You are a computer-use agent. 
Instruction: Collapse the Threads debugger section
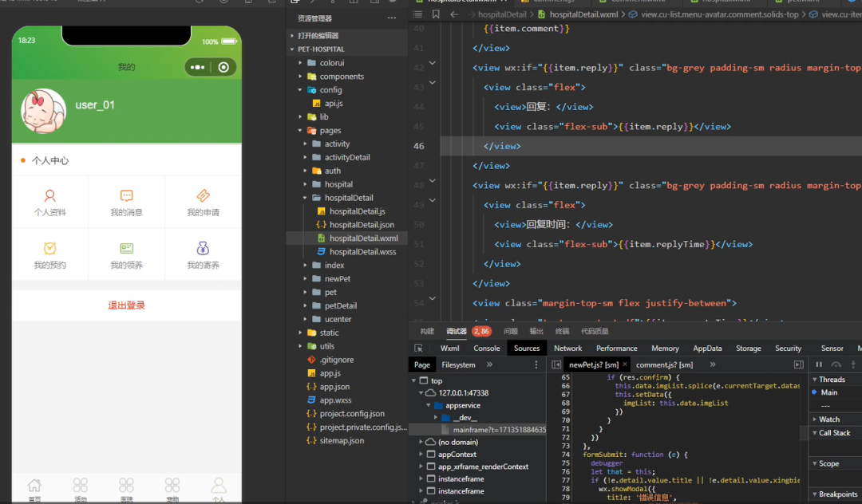tap(815, 380)
